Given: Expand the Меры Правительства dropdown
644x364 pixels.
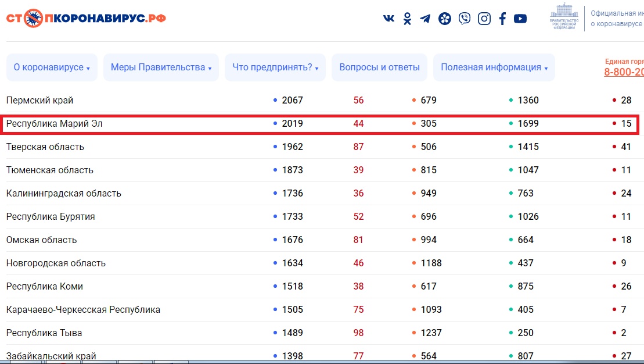Looking at the screenshot, I should coord(161,67).
